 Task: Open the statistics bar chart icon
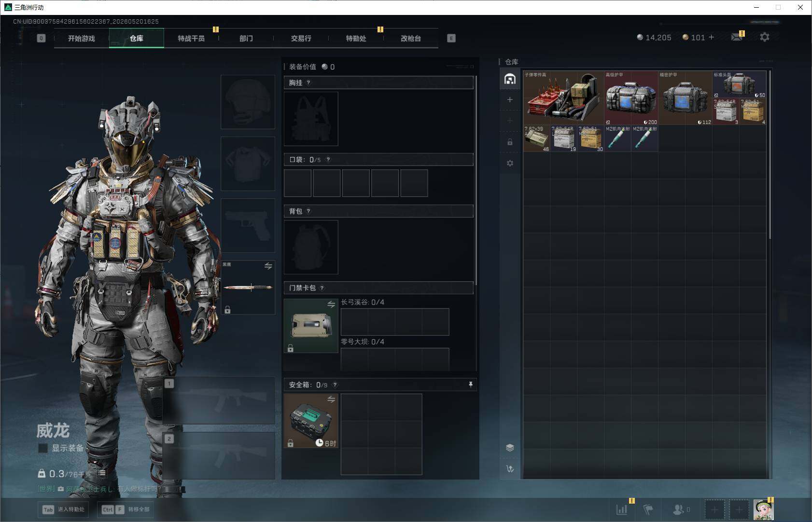click(x=622, y=509)
